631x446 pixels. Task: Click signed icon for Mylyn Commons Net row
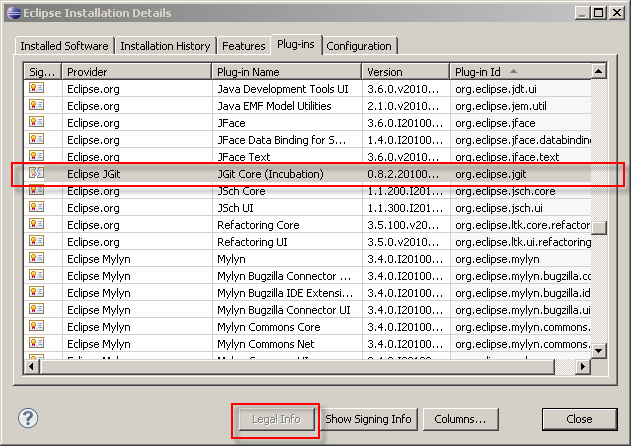(36, 343)
